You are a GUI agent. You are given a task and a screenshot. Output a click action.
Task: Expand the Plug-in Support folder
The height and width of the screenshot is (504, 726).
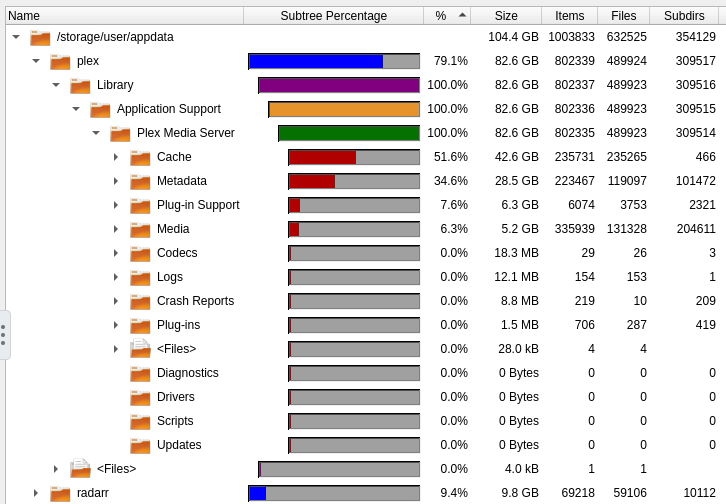pyautogui.click(x=116, y=205)
